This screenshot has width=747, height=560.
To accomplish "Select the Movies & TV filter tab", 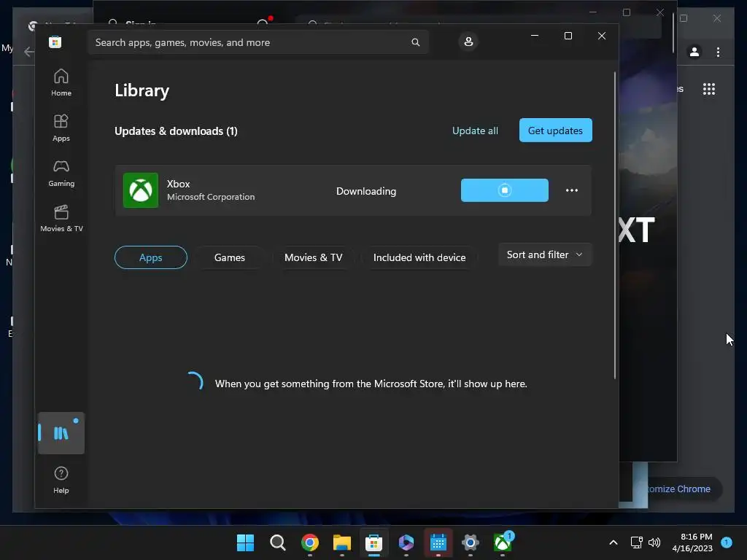I will click(314, 257).
